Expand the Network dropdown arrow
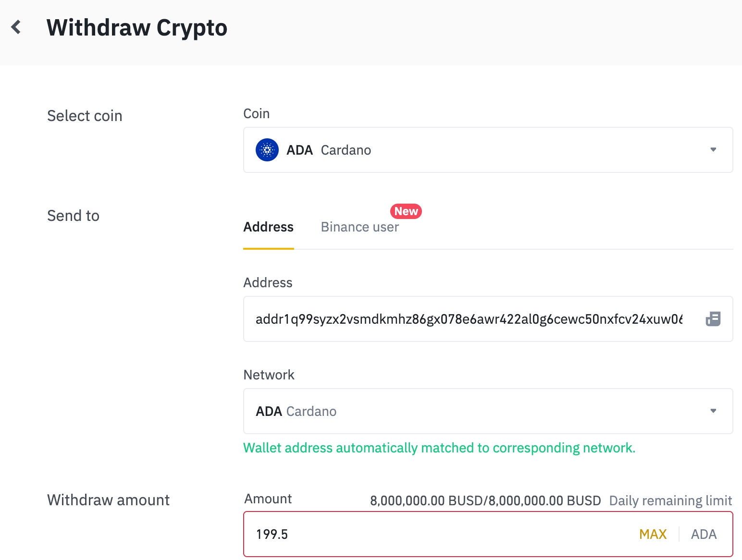742x560 pixels. (713, 411)
